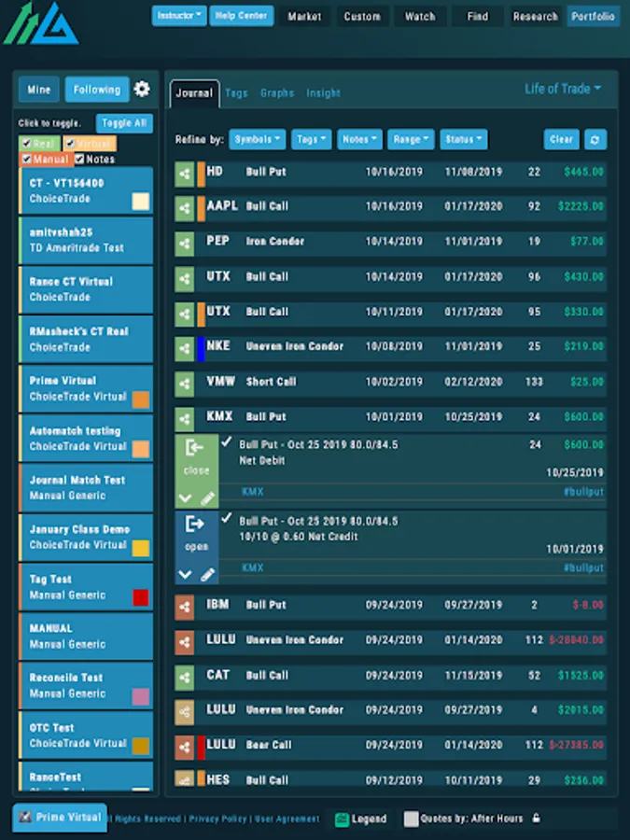Screen dimensions: 630x840
Task: Toggle the Manual accounts checkbox
Action: (26, 159)
